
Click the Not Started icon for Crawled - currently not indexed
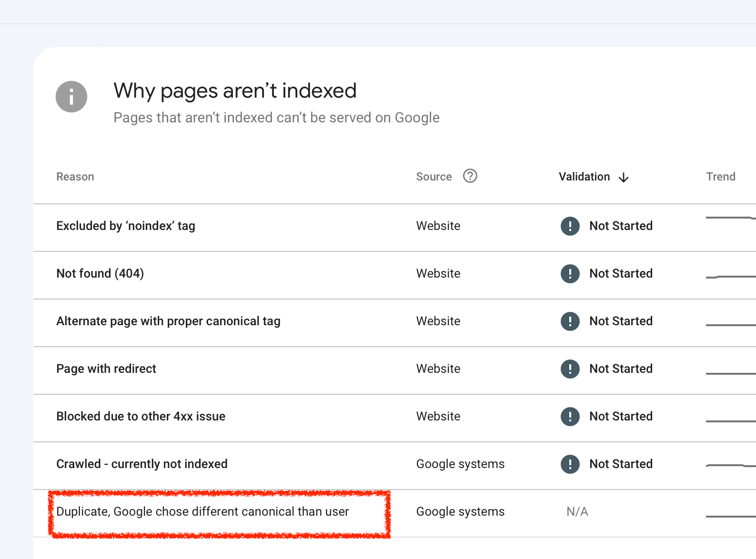570,464
